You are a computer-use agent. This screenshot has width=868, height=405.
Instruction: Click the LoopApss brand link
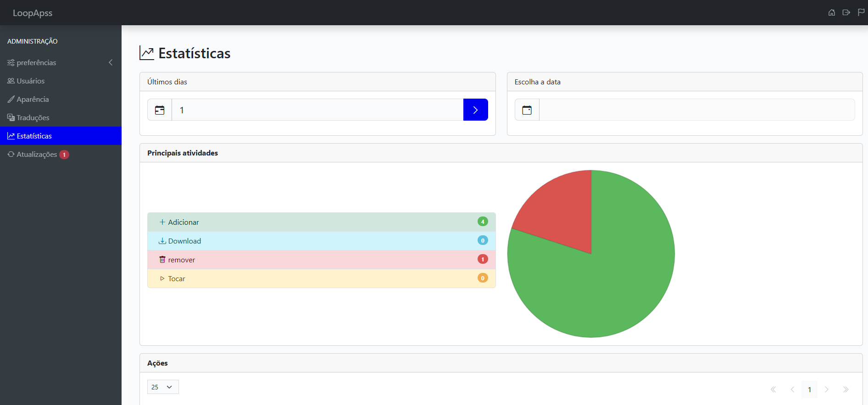tap(33, 13)
